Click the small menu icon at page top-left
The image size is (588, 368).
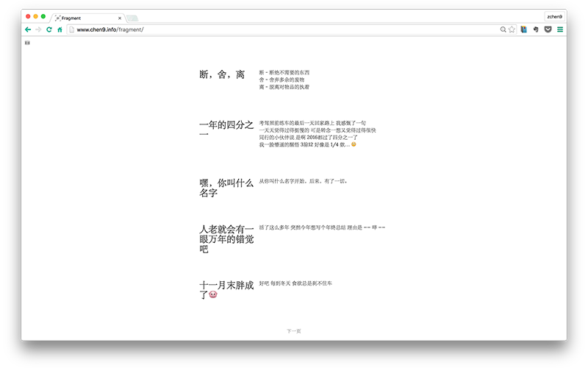pyautogui.click(x=27, y=43)
